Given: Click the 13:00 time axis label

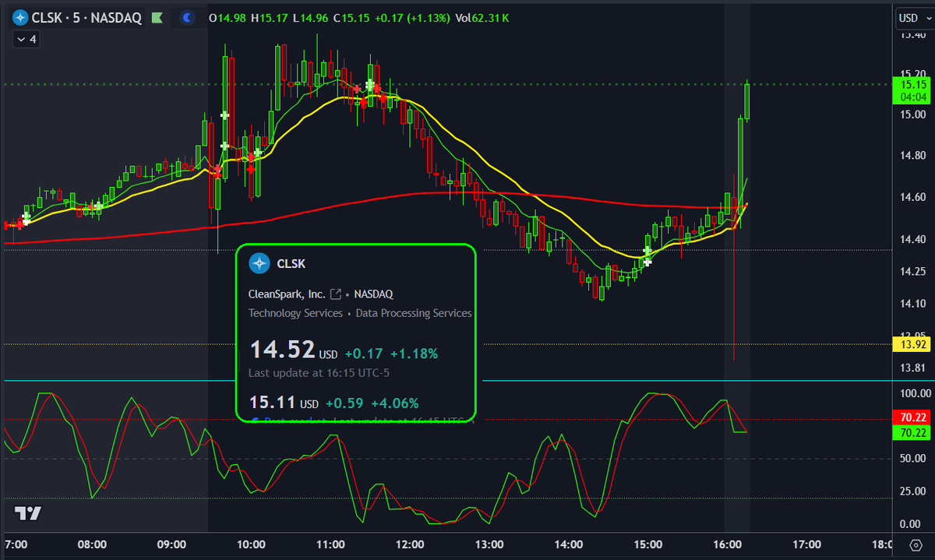Looking at the screenshot, I should (x=489, y=544).
